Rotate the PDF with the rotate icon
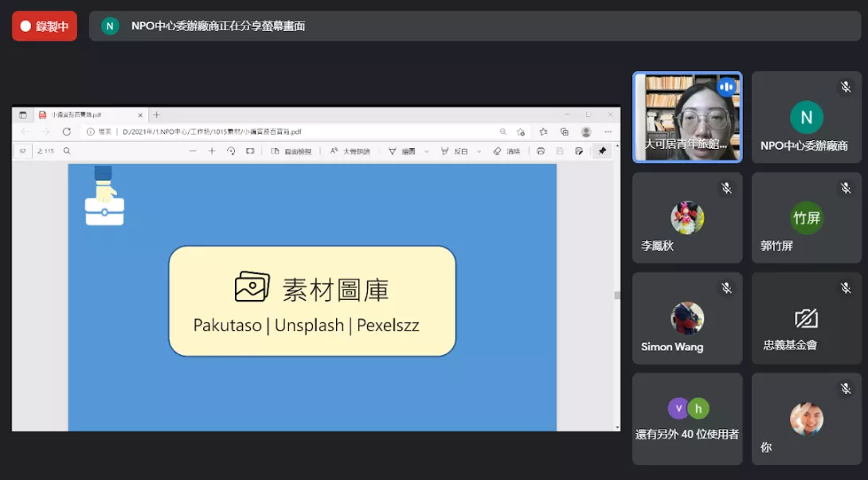Viewport: 868px width, 480px height. pos(231,150)
